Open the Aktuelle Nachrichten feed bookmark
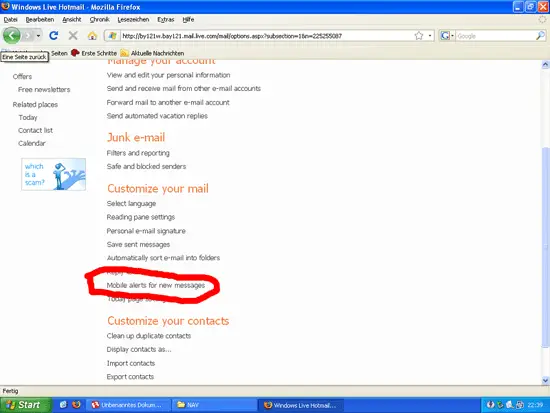Viewport: 550px width, 413px height. pyautogui.click(x=152, y=53)
